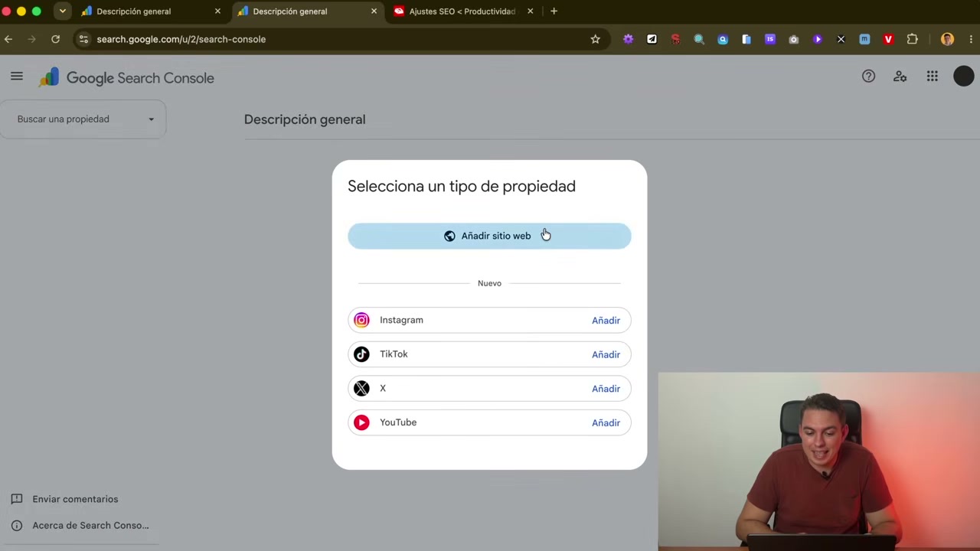980x551 pixels.
Task: View site information in the address bar
Action: click(83, 39)
